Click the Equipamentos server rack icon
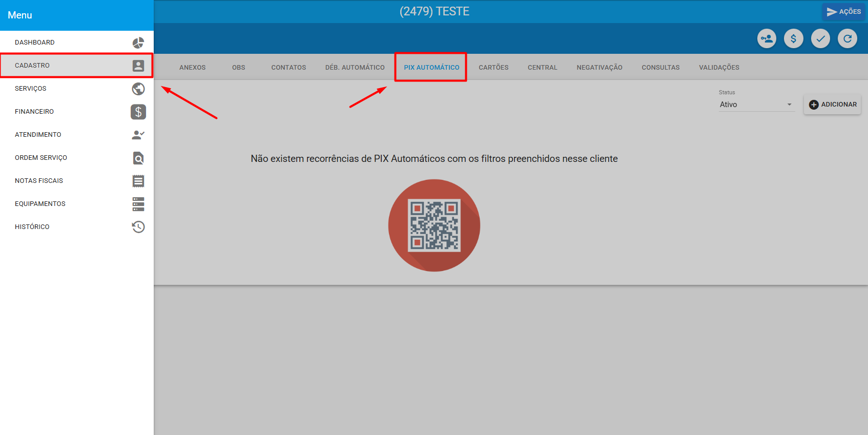Screen dimensions: 868x435 pos(138,204)
